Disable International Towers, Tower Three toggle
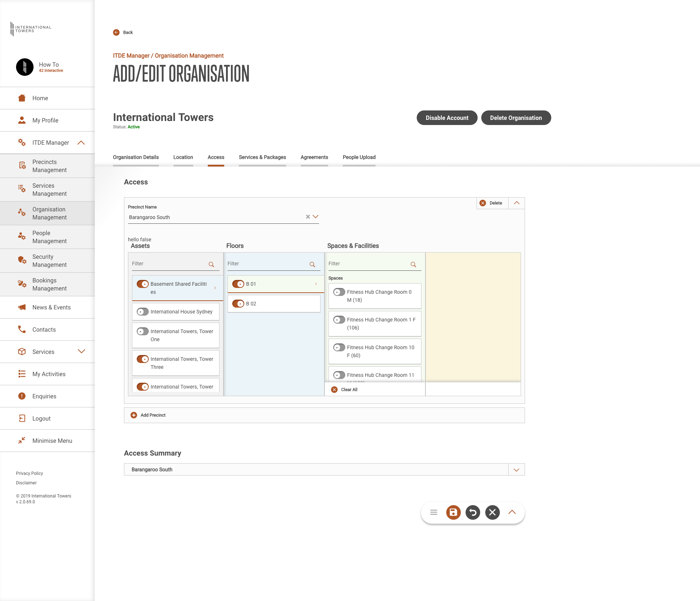Screen dimensions: 700x601 coord(143,359)
